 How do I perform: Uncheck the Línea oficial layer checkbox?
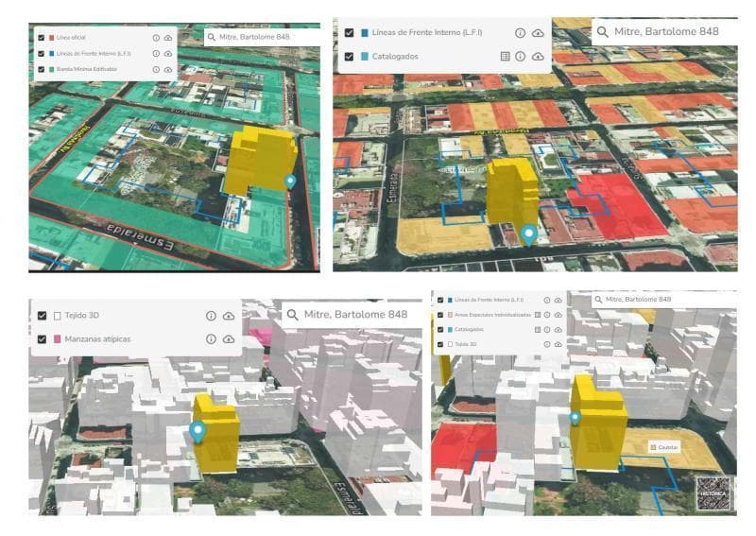click(42, 38)
